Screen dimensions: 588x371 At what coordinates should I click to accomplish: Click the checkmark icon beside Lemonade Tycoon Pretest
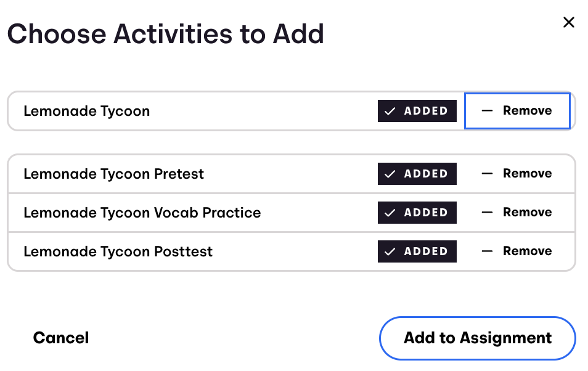coord(390,174)
